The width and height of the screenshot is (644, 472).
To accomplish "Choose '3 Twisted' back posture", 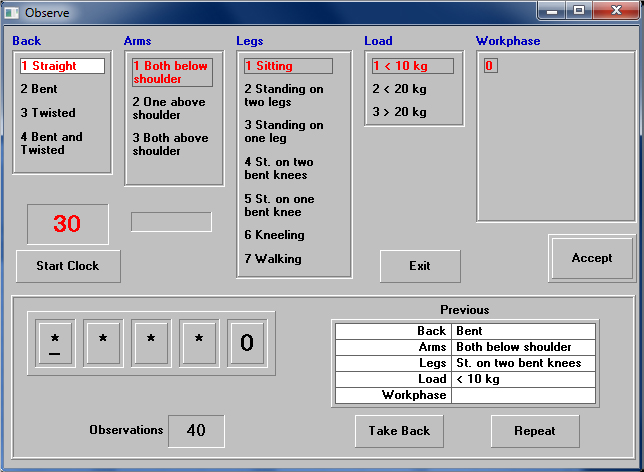I will [x=48, y=113].
